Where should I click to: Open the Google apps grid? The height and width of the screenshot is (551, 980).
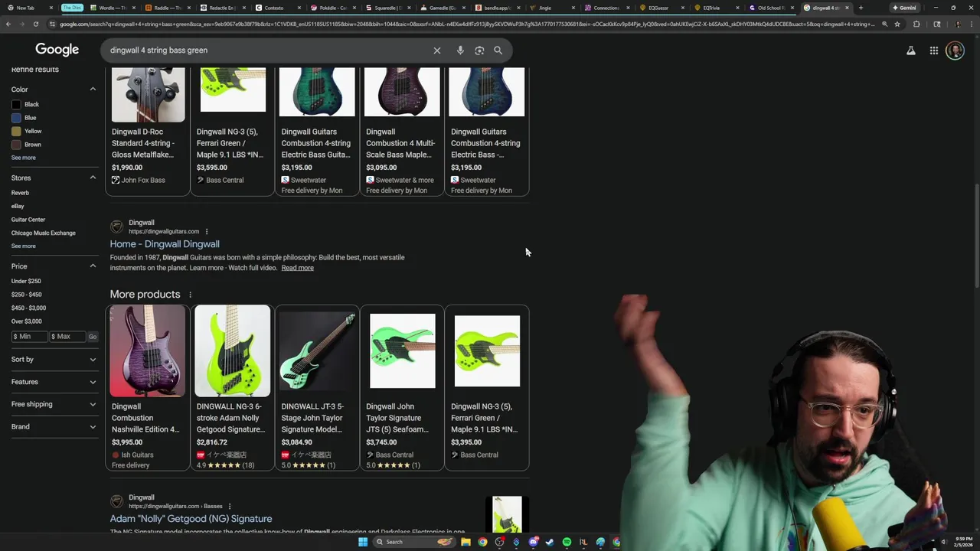click(x=934, y=51)
